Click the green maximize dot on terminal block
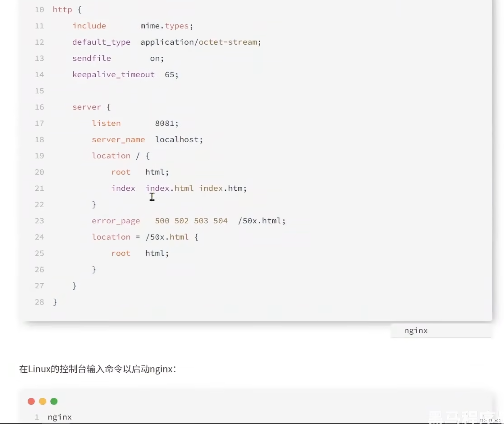504x424 pixels. (54, 401)
